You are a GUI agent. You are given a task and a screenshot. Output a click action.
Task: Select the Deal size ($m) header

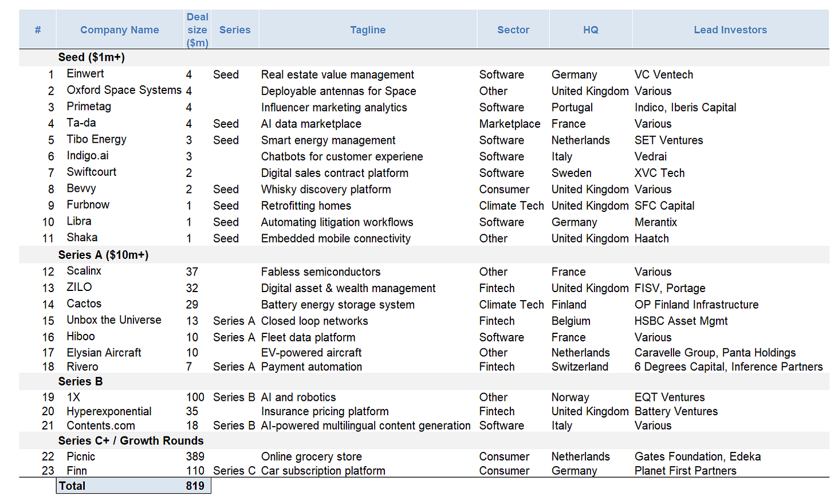pyautogui.click(x=197, y=30)
